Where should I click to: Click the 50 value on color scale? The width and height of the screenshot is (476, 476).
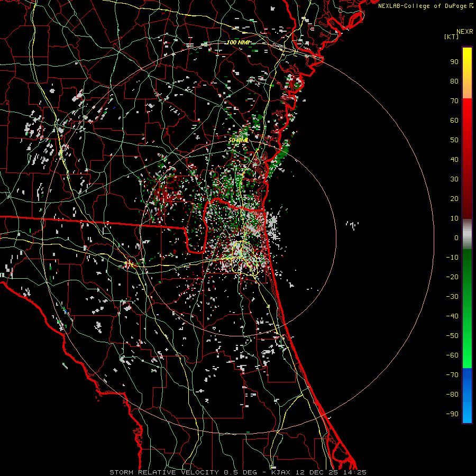454,140
